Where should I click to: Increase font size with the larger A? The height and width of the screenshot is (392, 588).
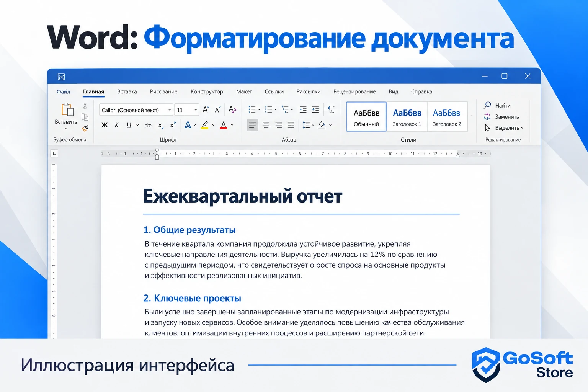click(x=206, y=110)
